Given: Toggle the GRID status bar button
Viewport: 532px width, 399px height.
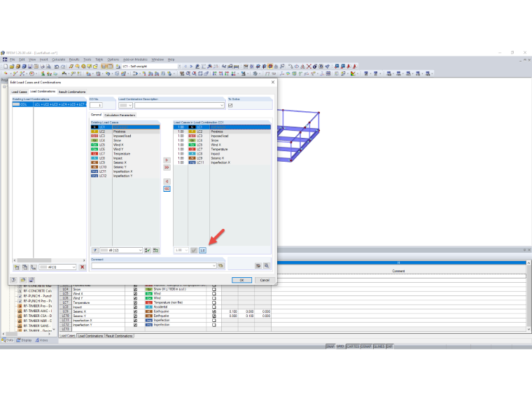Looking at the screenshot, I should pos(340,346).
